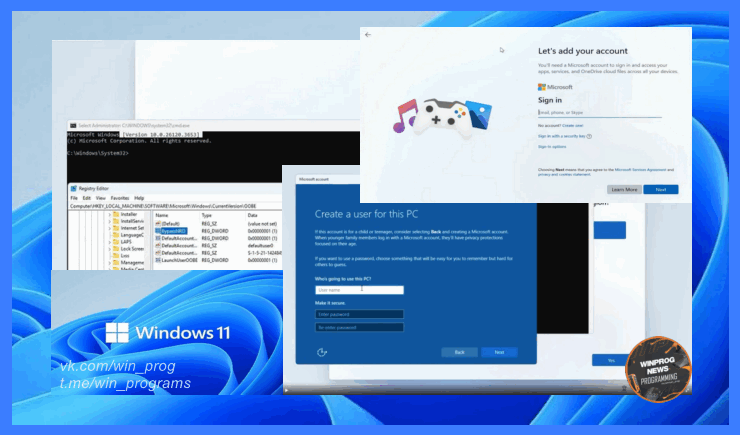
Task: Click the Data column header in Registry Editor
Action: click(252, 215)
